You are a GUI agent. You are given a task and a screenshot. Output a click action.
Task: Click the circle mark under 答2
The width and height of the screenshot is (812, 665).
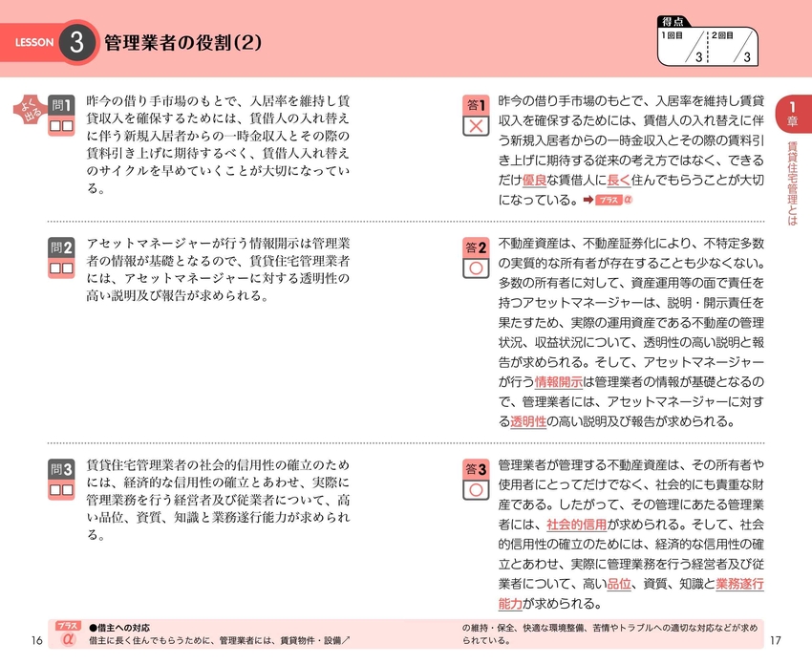click(476, 268)
